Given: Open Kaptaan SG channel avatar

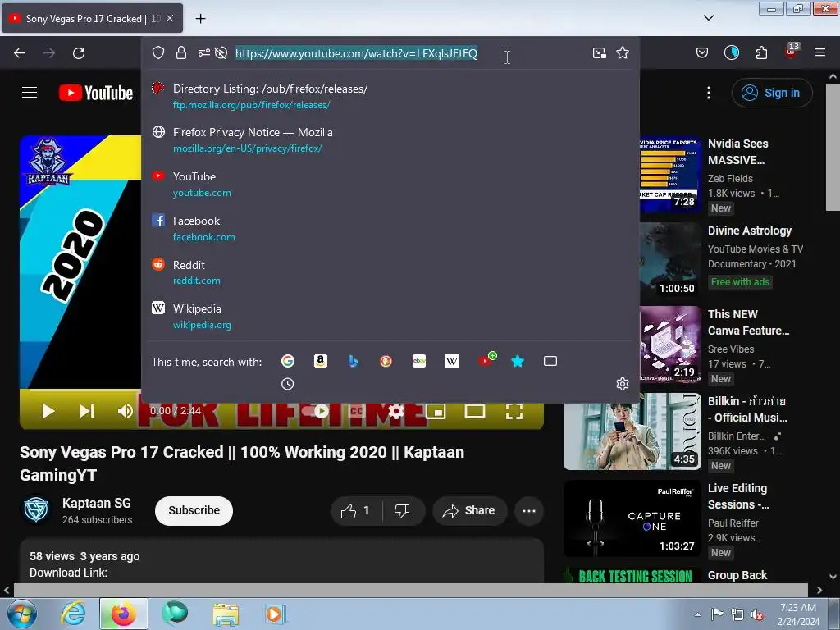Looking at the screenshot, I should (x=36, y=509).
